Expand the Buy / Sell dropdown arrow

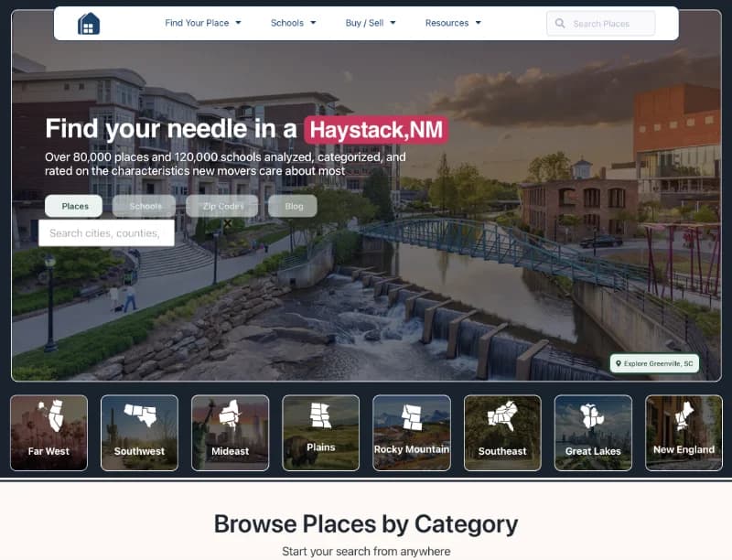click(x=393, y=22)
